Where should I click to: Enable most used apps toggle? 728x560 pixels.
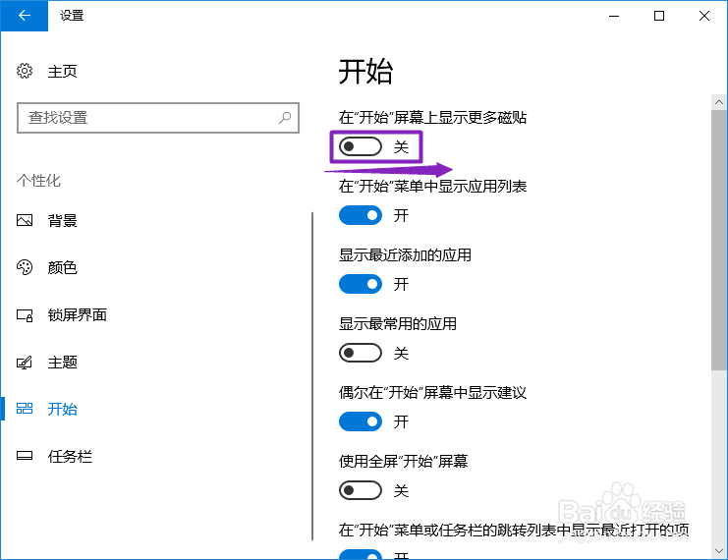(x=361, y=353)
